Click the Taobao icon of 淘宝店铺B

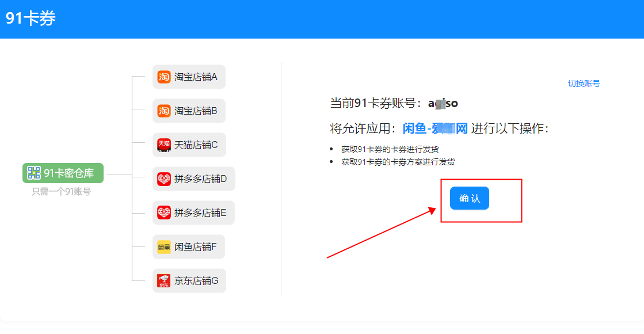164,111
